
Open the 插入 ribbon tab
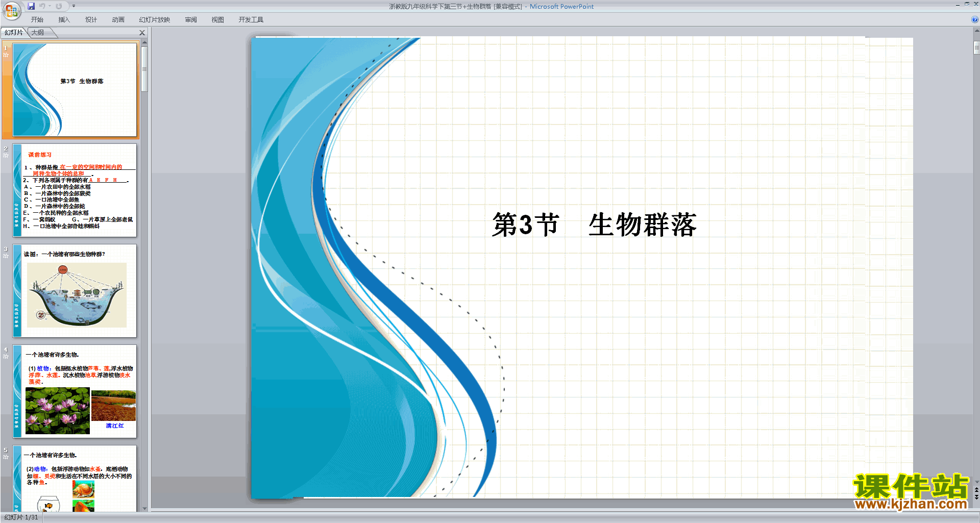coord(64,20)
